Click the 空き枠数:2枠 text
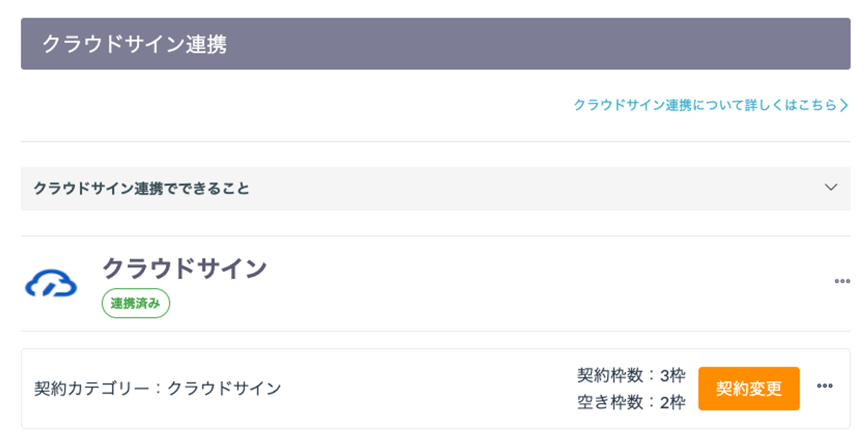This screenshot has height=435, width=868. [631, 402]
